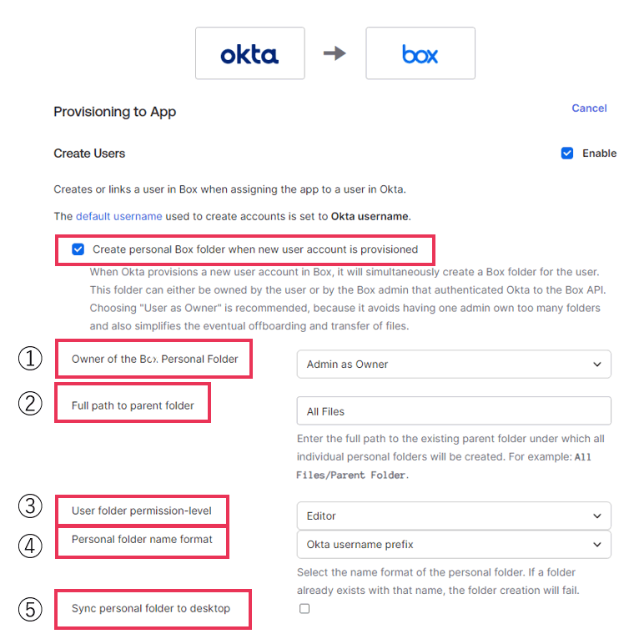The height and width of the screenshot is (644, 644).
Task: Enable Sync personal folder to desktop
Action: tap(304, 609)
